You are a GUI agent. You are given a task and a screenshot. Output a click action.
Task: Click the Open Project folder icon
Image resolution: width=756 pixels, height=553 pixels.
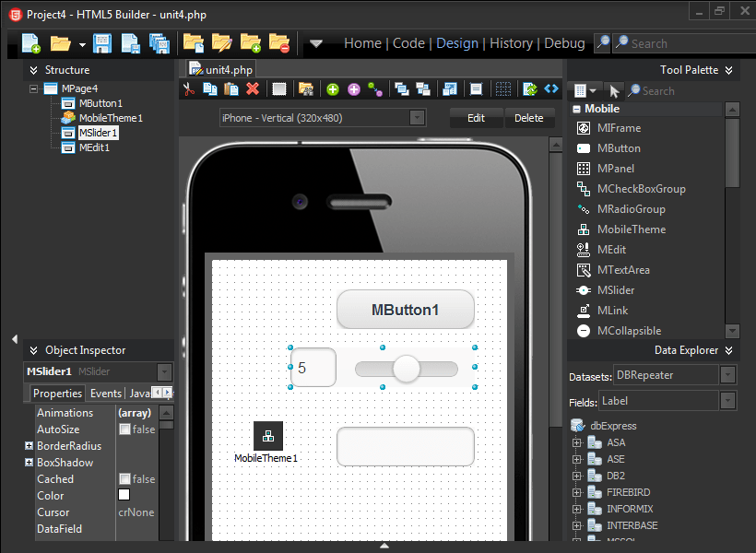194,43
